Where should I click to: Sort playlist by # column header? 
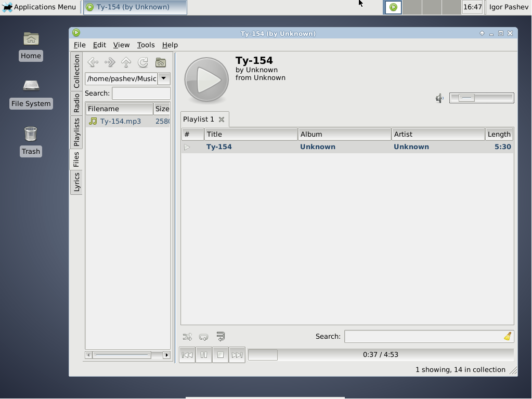pyautogui.click(x=193, y=134)
